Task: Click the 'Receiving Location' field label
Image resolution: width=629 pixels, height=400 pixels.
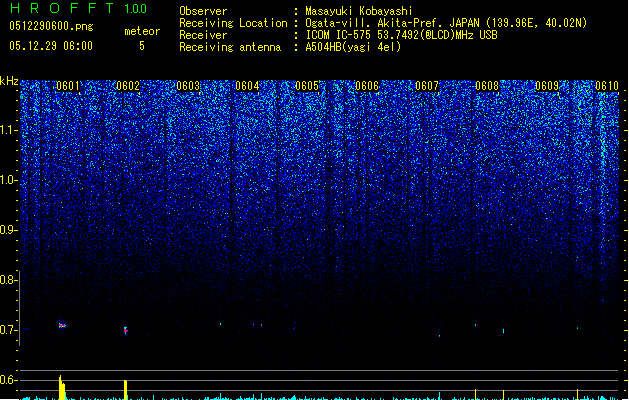Action: (x=233, y=23)
